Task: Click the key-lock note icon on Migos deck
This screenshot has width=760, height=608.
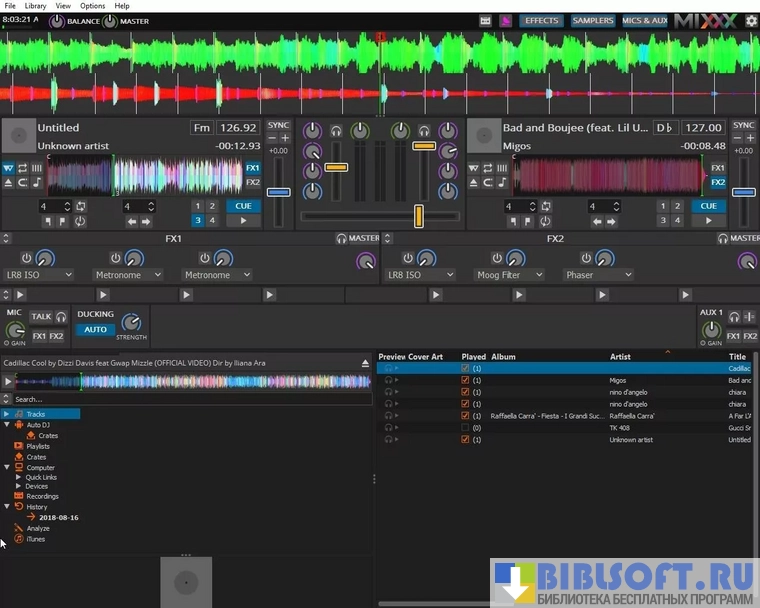Action: click(x=501, y=183)
